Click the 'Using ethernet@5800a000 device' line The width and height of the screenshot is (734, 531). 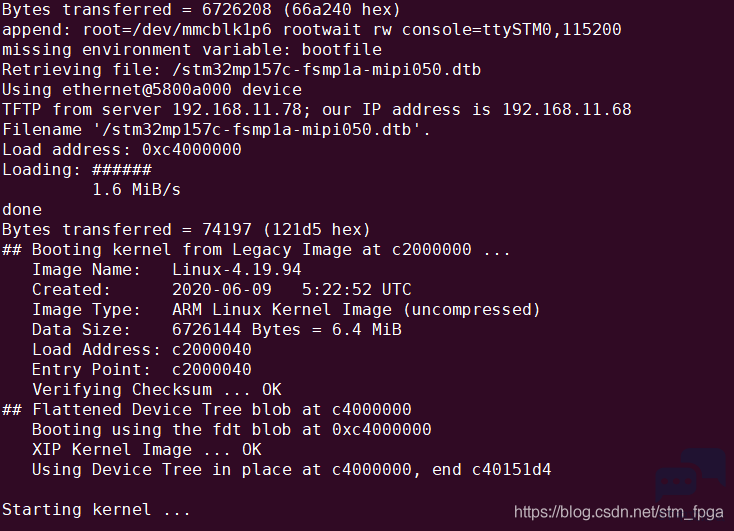[x=152, y=90]
